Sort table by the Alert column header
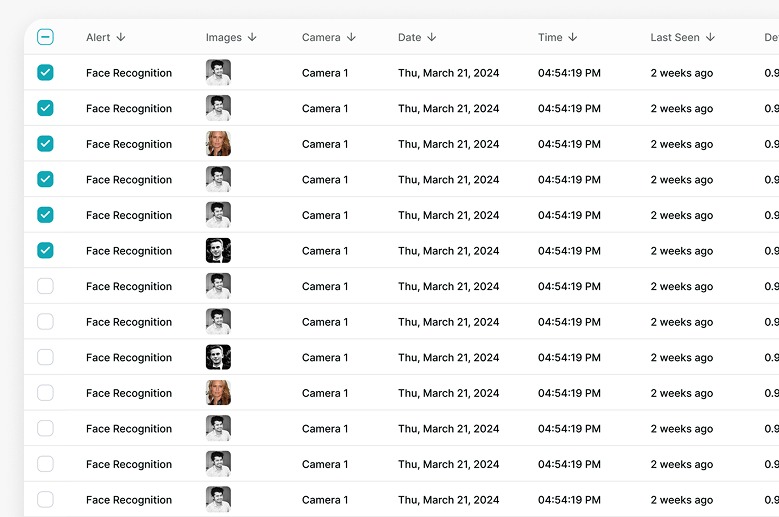The image size is (779, 517). [x=98, y=37]
